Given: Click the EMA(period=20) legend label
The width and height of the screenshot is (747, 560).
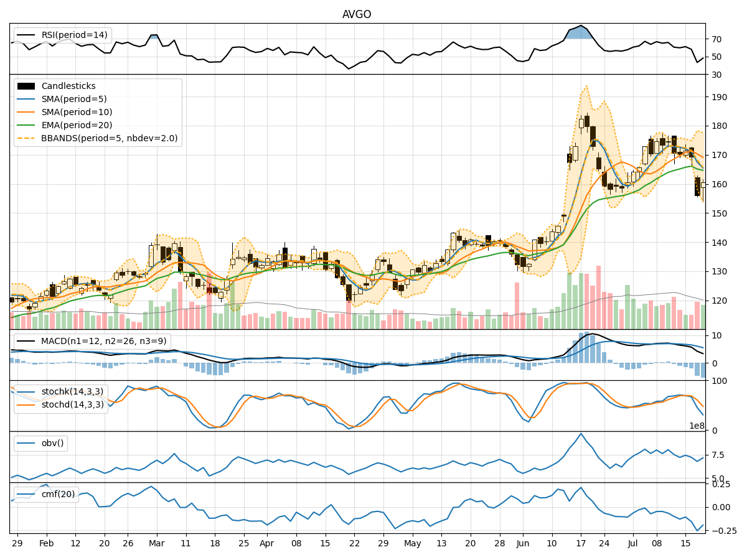Looking at the screenshot, I should 78,125.
